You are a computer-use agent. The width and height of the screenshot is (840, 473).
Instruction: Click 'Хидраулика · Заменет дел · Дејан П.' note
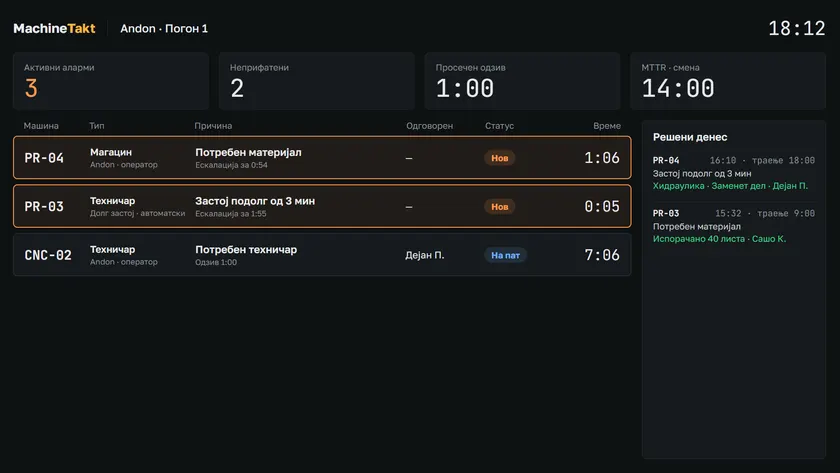tap(730, 186)
